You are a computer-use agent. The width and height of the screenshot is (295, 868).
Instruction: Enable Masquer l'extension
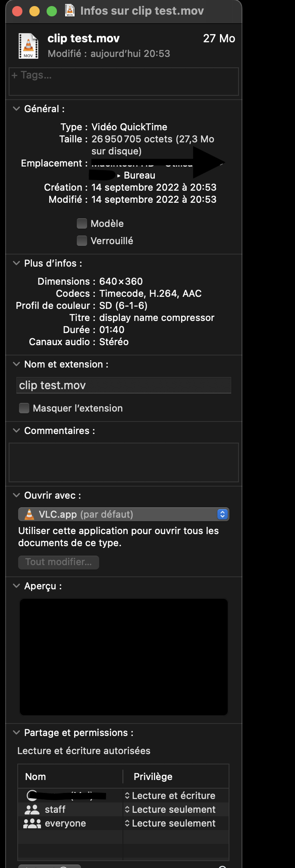[24, 408]
